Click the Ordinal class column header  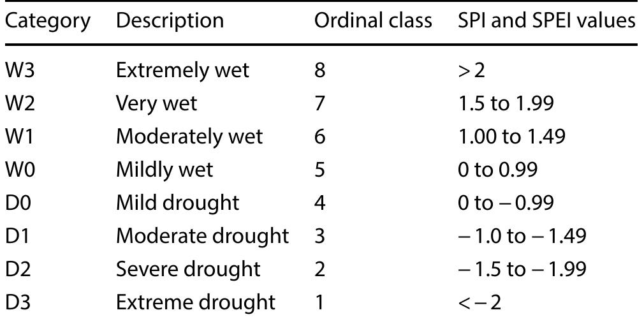374,21
